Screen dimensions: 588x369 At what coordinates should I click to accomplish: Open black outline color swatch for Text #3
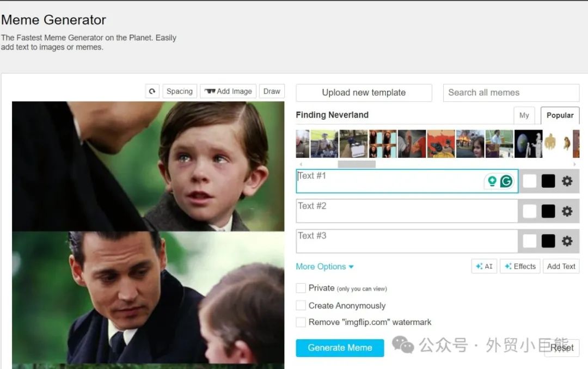coord(548,241)
